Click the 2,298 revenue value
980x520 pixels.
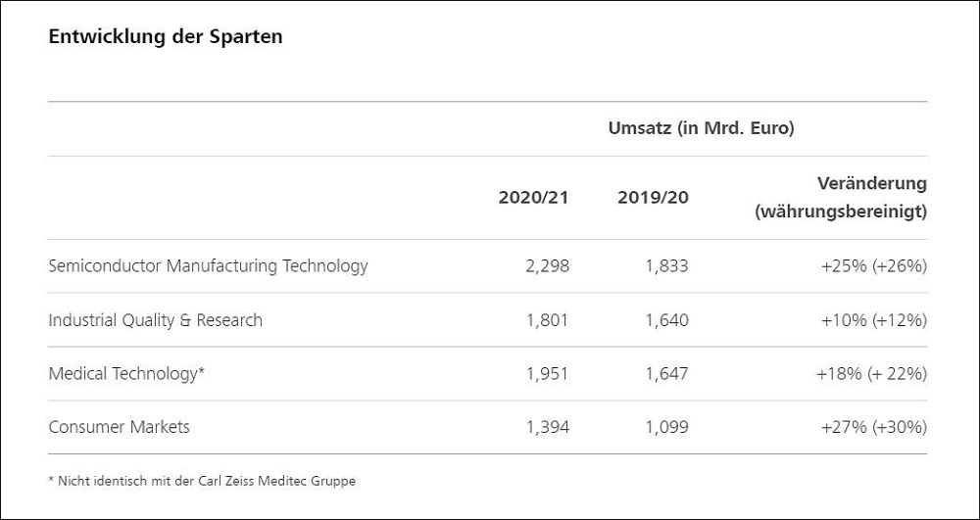547,265
